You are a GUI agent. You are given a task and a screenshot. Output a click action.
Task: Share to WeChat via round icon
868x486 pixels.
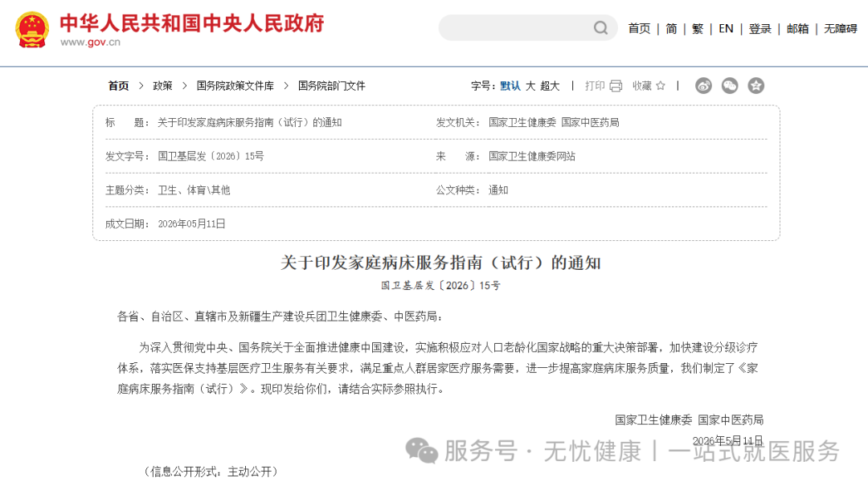click(x=730, y=86)
